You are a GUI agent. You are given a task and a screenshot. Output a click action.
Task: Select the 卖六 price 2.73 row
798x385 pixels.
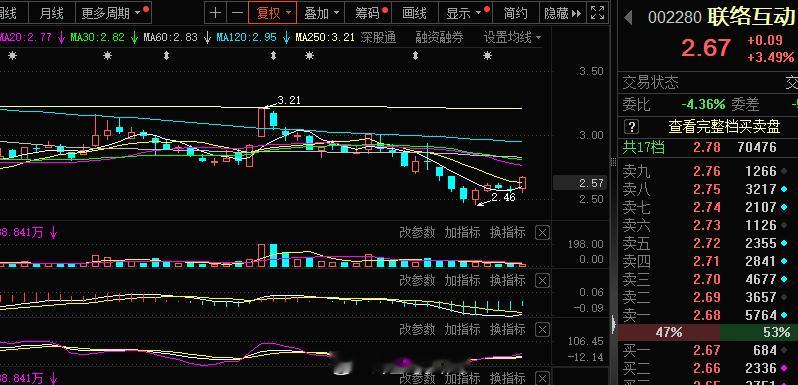pyautogui.click(x=708, y=225)
